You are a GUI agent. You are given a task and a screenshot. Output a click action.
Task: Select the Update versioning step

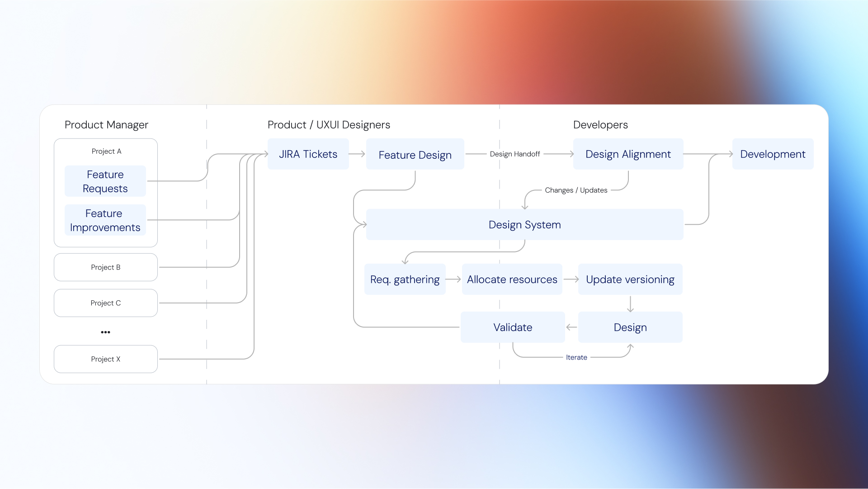pos(630,280)
